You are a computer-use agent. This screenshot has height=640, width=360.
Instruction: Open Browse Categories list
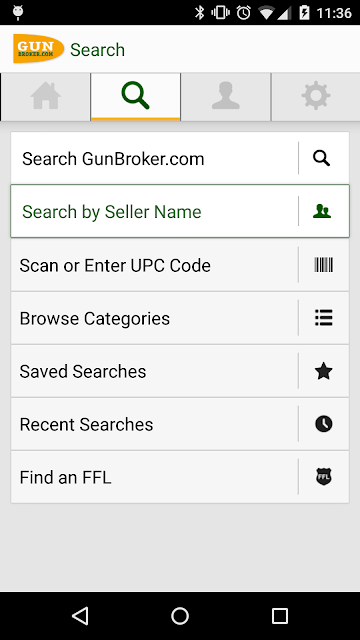[180, 318]
